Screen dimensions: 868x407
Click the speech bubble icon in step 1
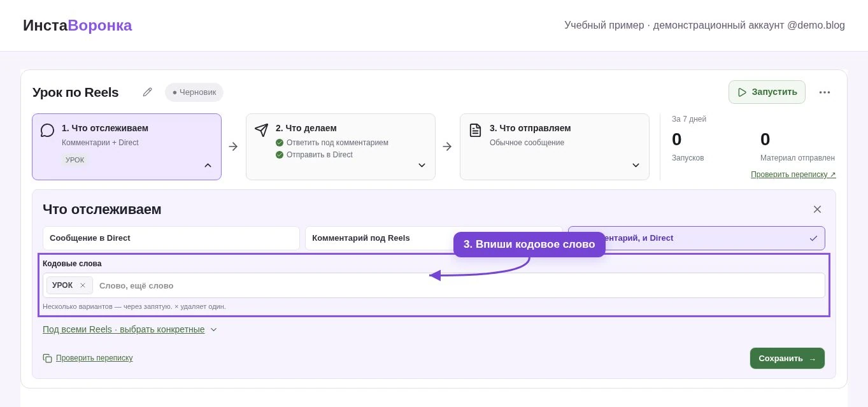coord(47,130)
